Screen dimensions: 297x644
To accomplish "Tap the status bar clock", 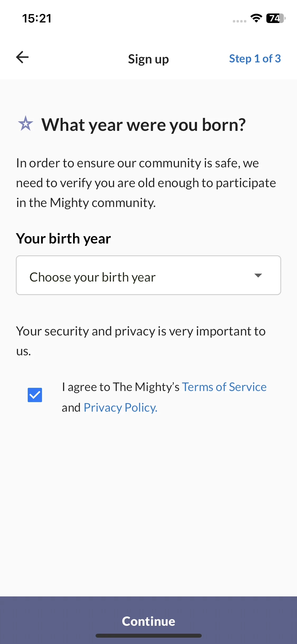I will click(x=37, y=18).
